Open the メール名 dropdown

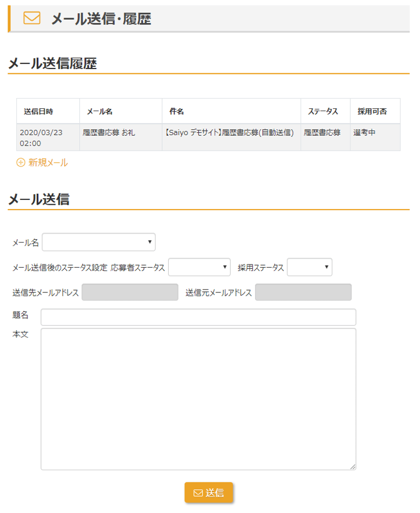point(99,242)
